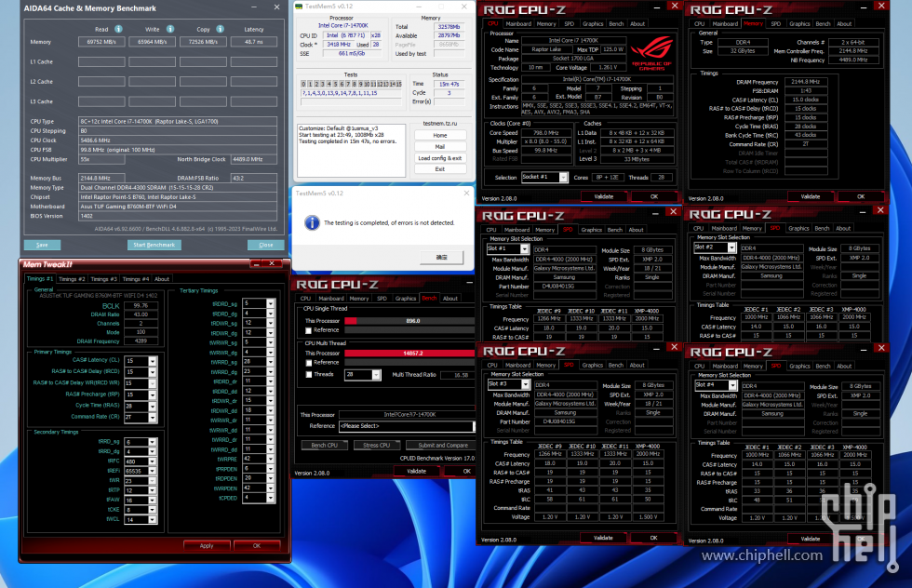Select Graphics tab in CPU-Z Bench window
The image size is (912, 588).
(x=406, y=299)
